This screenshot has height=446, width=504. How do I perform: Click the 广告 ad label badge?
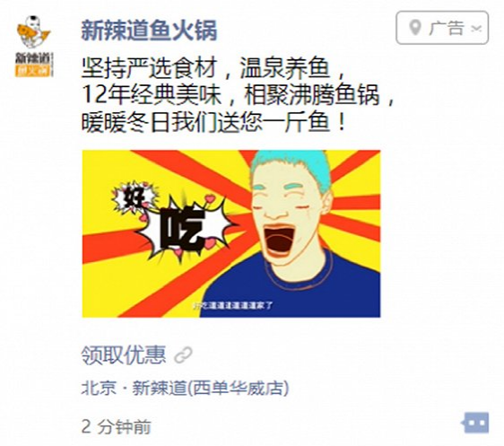coord(442,28)
